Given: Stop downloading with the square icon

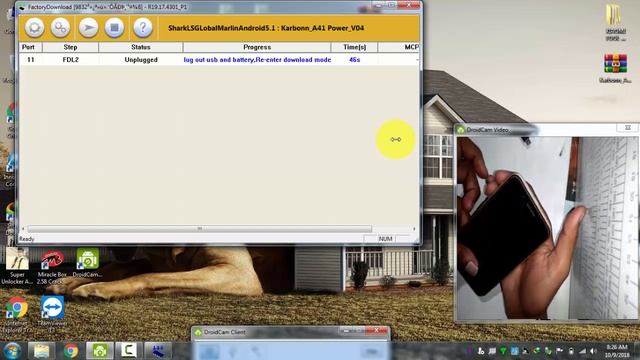Looking at the screenshot, I should pos(114,28).
